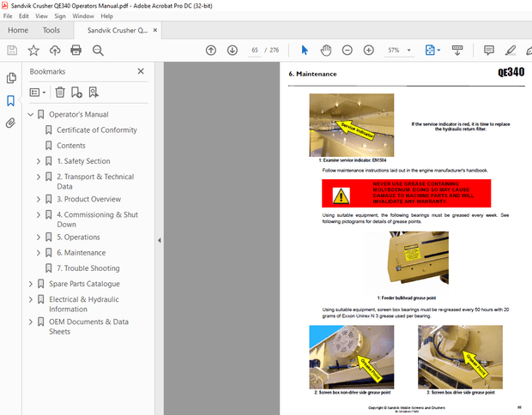The image size is (532, 415).
Task: Select the highlighter pen tool
Action: coord(511,51)
